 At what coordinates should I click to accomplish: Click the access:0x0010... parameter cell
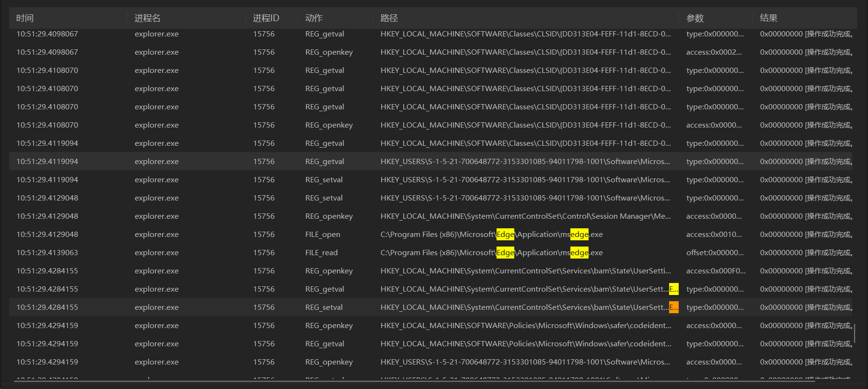click(x=714, y=235)
